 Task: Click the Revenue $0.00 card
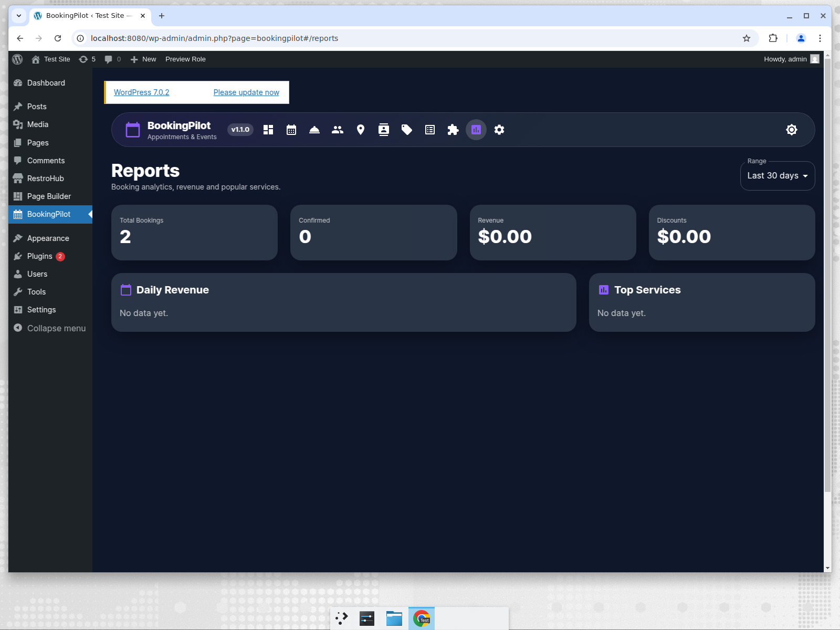coord(553,233)
